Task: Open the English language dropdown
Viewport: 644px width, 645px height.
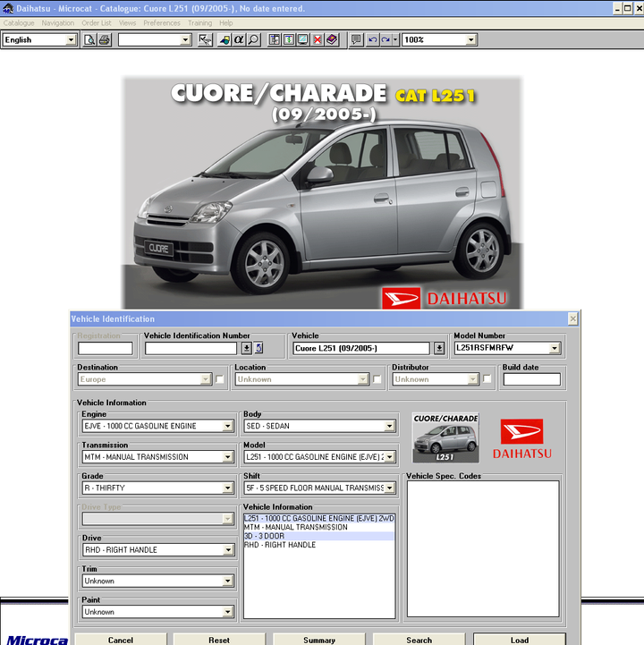Action: (x=71, y=40)
